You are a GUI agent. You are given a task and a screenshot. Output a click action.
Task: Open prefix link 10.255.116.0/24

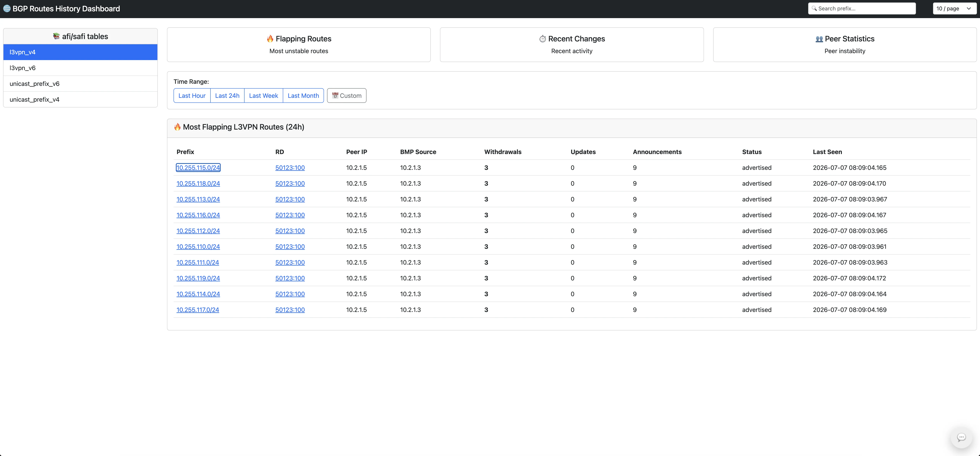pyautogui.click(x=198, y=215)
